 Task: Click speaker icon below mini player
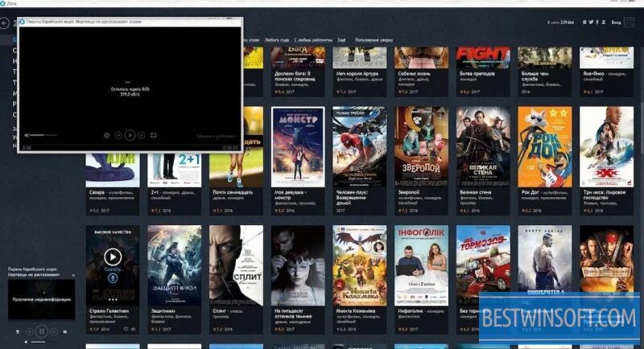click(x=26, y=342)
